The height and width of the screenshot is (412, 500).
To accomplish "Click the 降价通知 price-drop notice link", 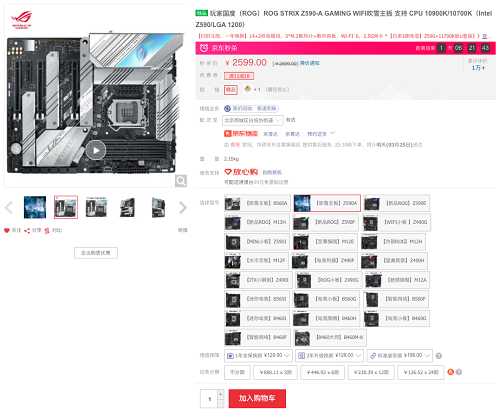I will (x=310, y=63).
